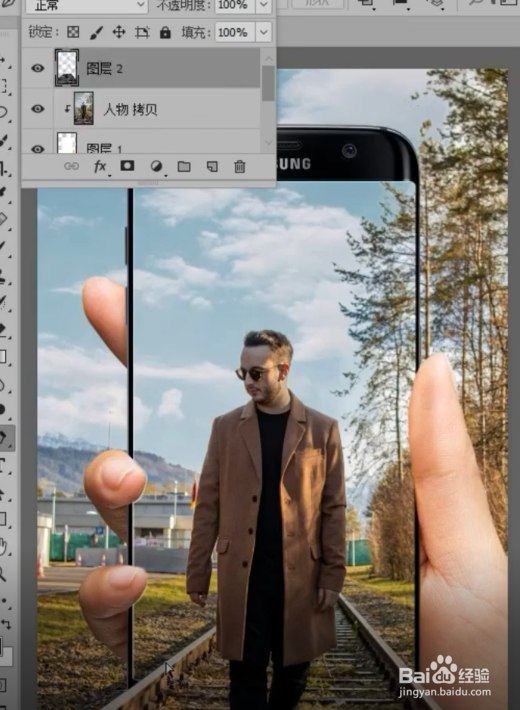Select the Lasso tool in toolbar
This screenshot has width=520, height=710.
(x=4, y=112)
